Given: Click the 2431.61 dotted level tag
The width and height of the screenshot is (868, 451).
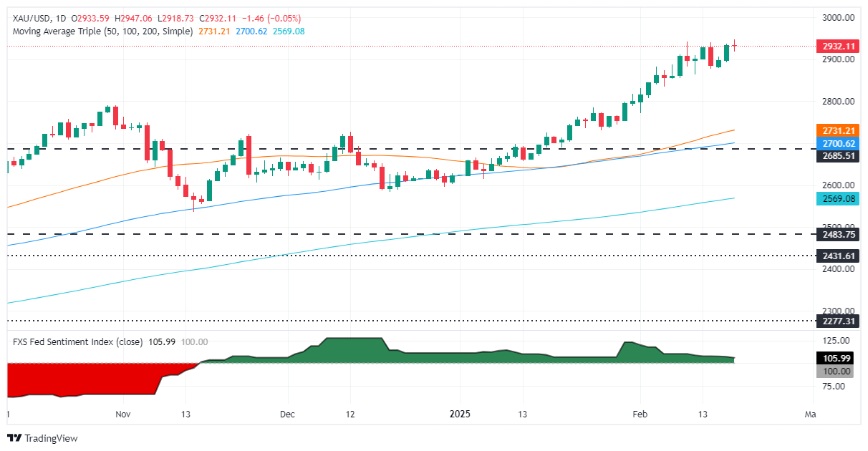Looking at the screenshot, I should point(836,256).
